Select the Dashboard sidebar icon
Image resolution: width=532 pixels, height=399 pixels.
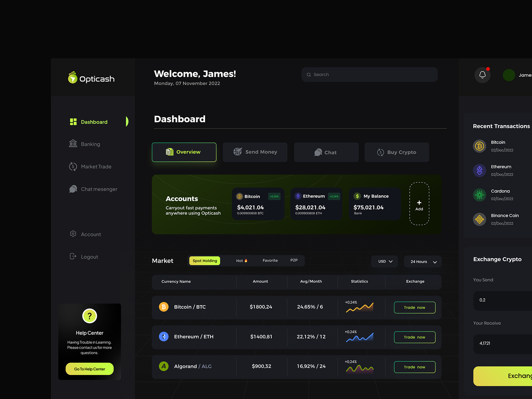[x=73, y=122]
